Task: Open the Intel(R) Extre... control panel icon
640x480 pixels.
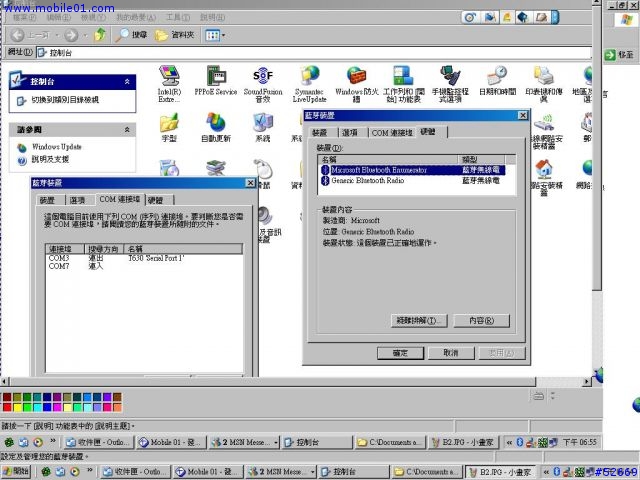Action: [169, 84]
